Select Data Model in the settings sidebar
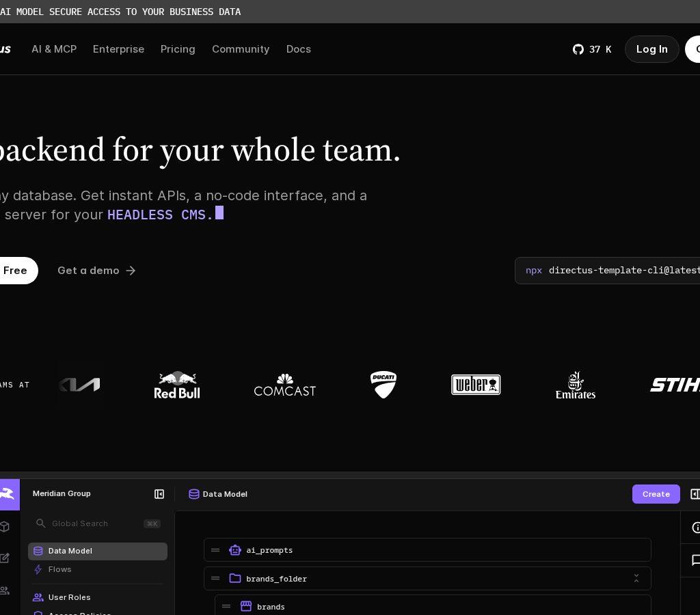The image size is (700, 615). [98, 551]
